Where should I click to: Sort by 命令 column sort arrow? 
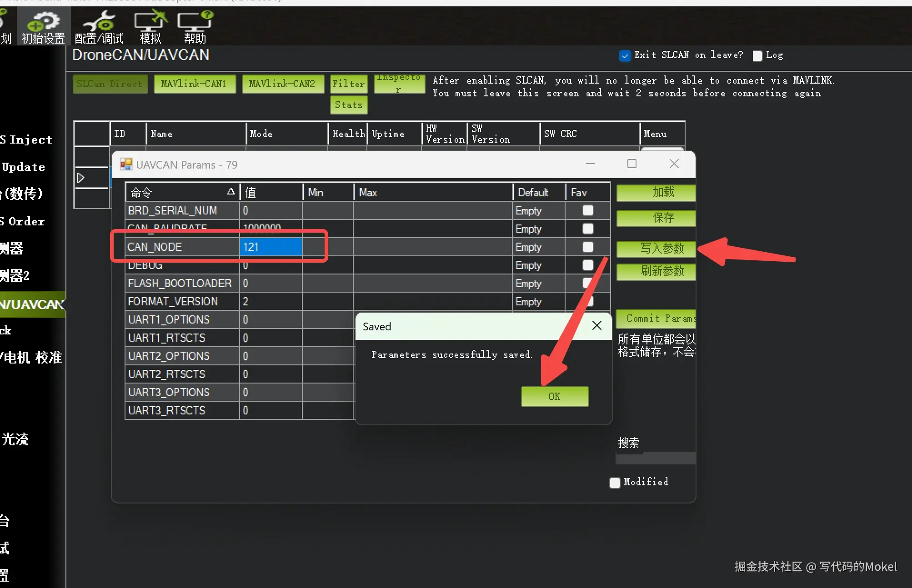231,192
